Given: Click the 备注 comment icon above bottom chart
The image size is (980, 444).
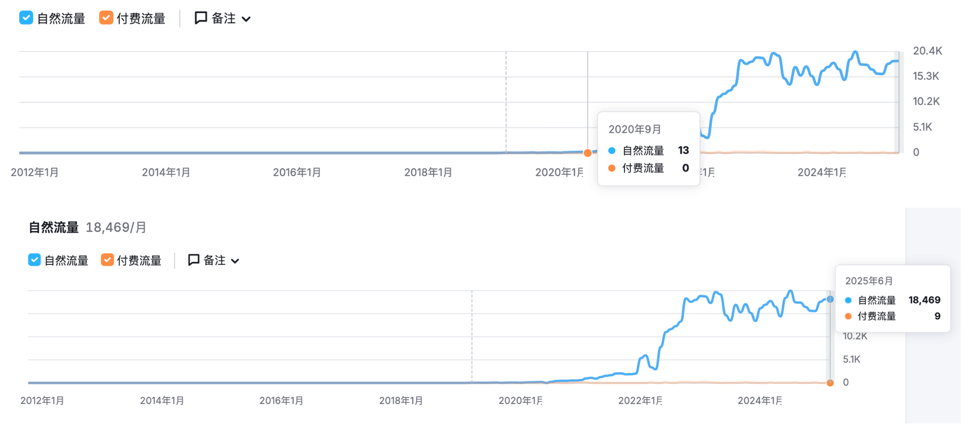Looking at the screenshot, I should [x=194, y=260].
